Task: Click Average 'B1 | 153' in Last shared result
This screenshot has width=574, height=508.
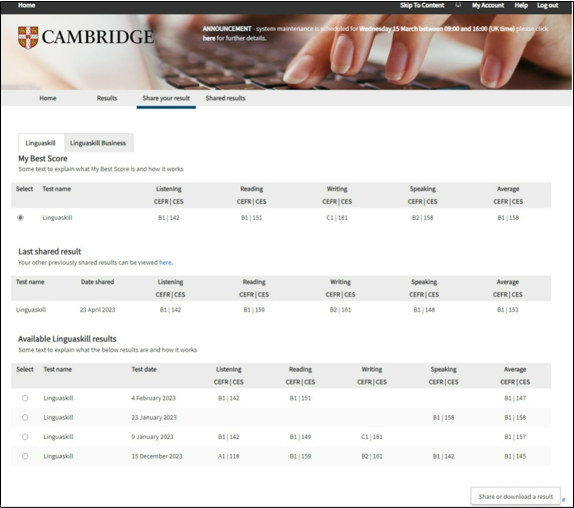Action: point(508,310)
